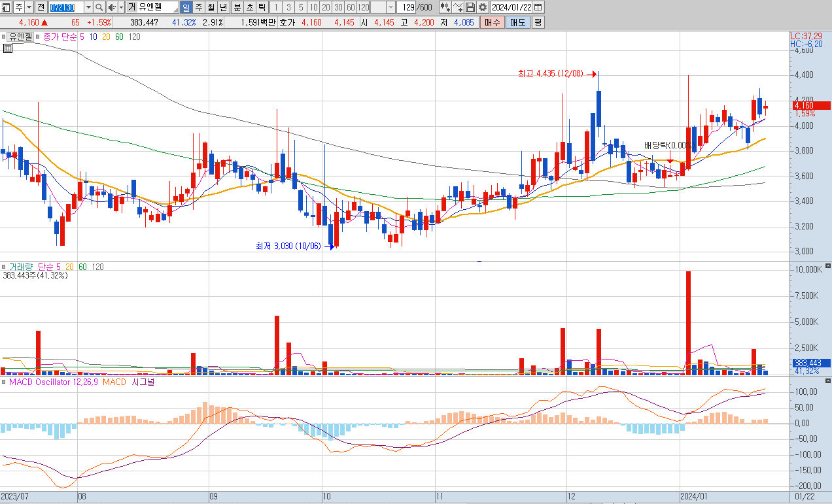Click the grid table icon below 유엔젤 legend

pos(8,48)
